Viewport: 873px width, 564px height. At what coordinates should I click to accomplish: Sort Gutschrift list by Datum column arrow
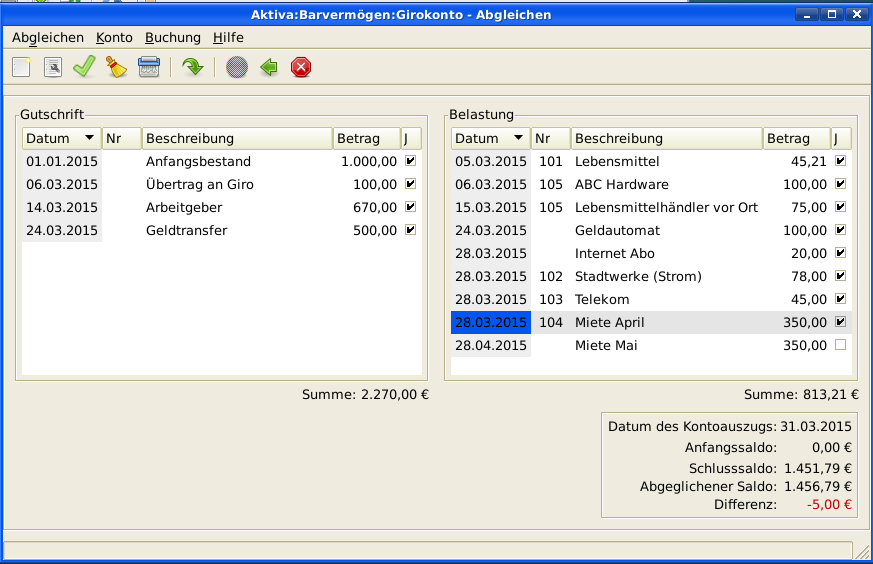pyautogui.click(x=89, y=138)
